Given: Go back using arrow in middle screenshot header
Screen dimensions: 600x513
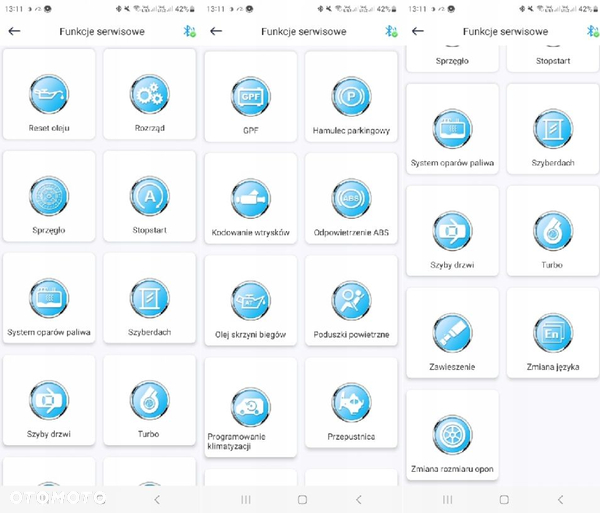Looking at the screenshot, I should [216, 31].
